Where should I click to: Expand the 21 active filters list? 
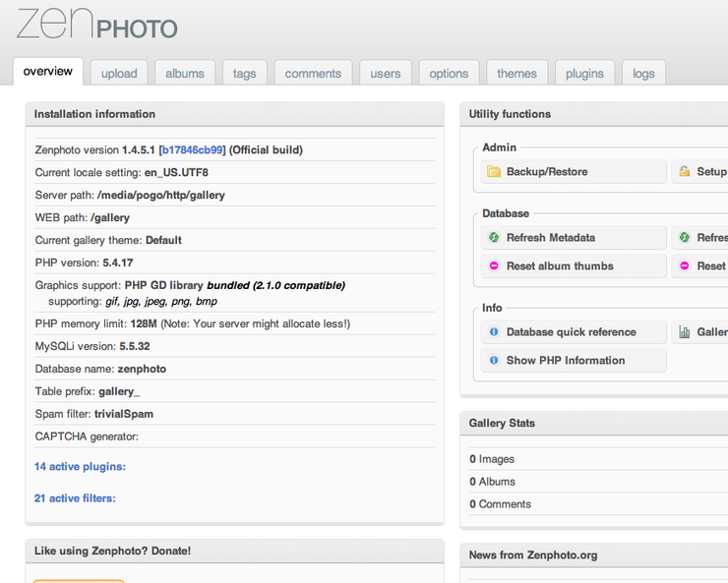tap(75, 497)
